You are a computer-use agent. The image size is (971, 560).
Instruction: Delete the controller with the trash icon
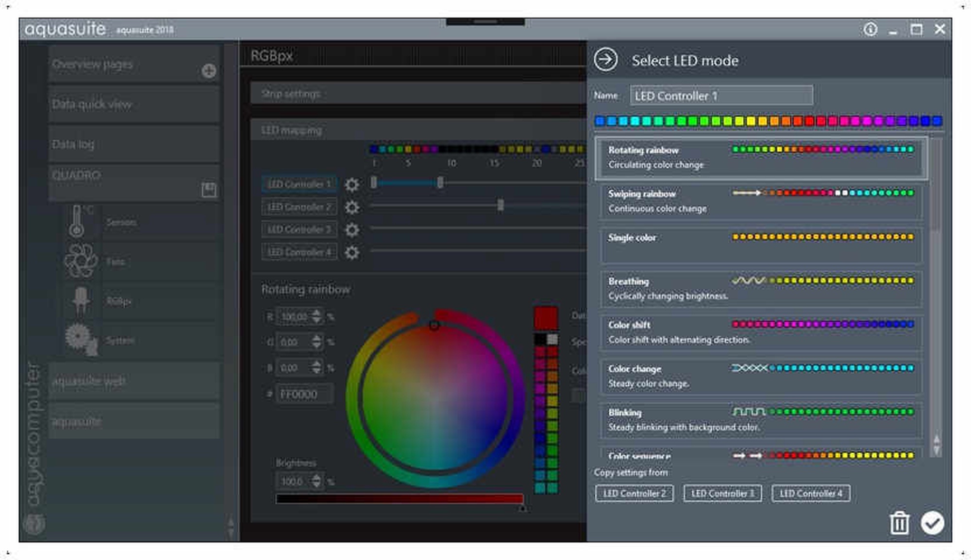[899, 523]
